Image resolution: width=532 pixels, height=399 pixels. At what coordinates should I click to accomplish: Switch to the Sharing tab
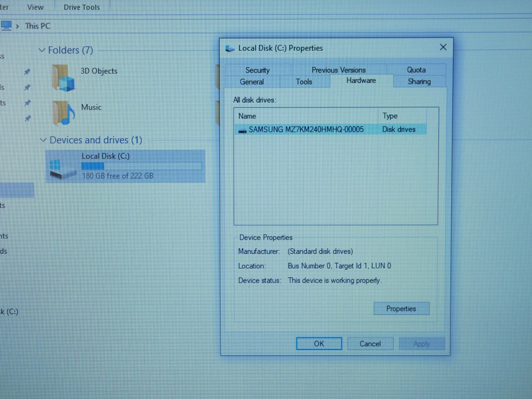(419, 81)
